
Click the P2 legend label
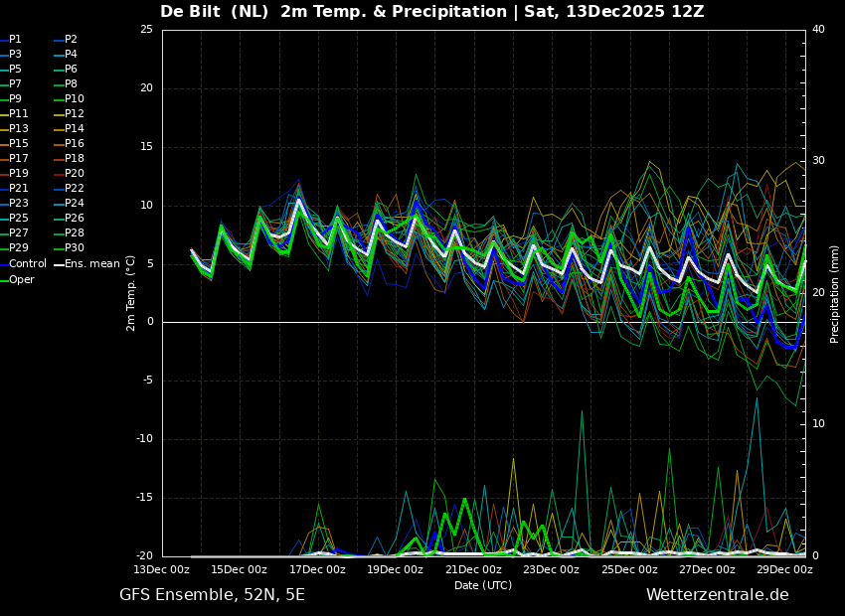coord(72,40)
